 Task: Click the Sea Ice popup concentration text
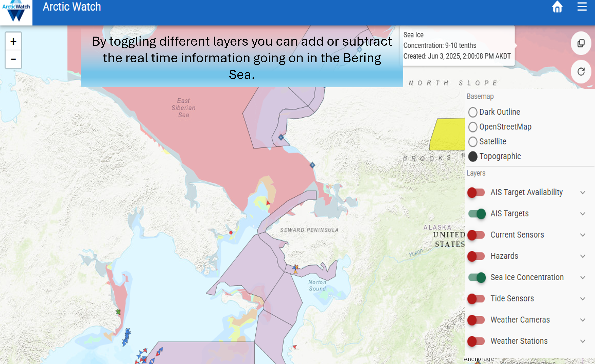[440, 46]
